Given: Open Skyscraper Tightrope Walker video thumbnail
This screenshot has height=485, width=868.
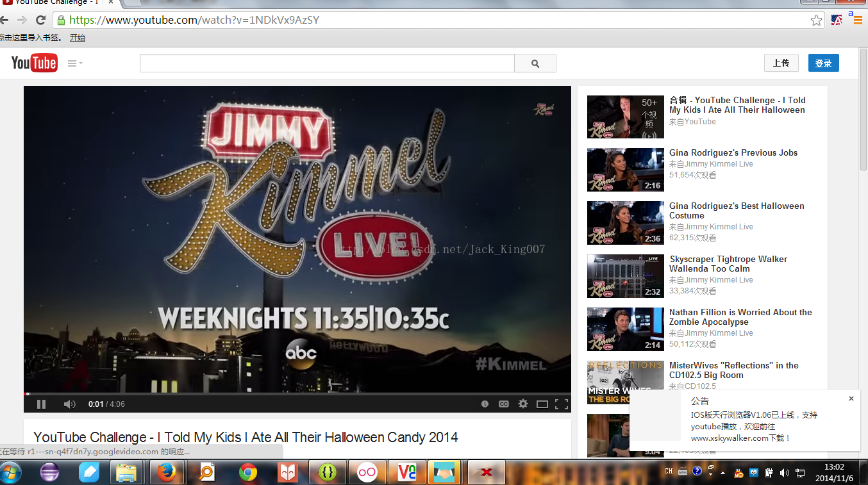Looking at the screenshot, I should pyautogui.click(x=626, y=276).
